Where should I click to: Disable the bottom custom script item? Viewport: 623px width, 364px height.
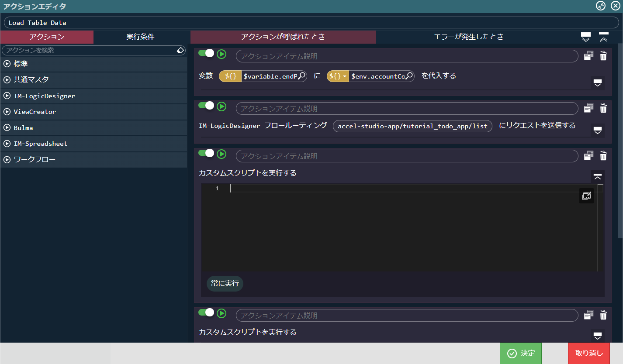tap(206, 312)
